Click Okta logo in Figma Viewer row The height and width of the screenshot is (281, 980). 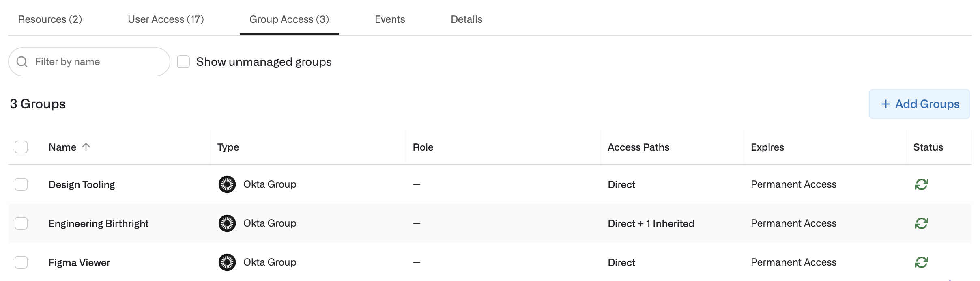[x=227, y=262]
